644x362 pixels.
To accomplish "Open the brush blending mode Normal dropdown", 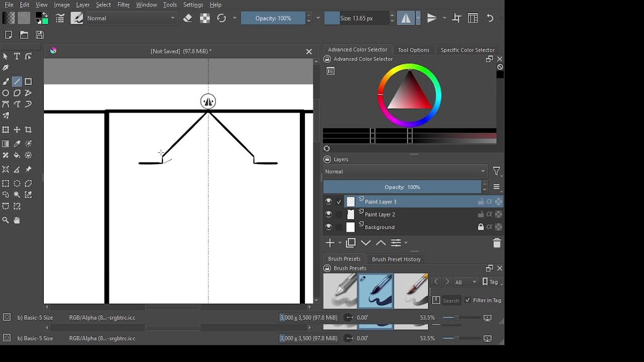I will pos(131,19).
